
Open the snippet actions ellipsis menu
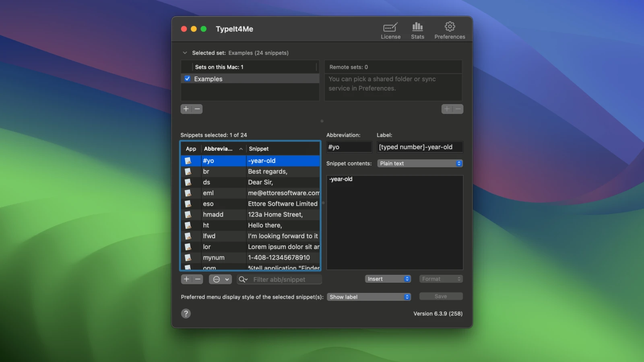coord(220,280)
